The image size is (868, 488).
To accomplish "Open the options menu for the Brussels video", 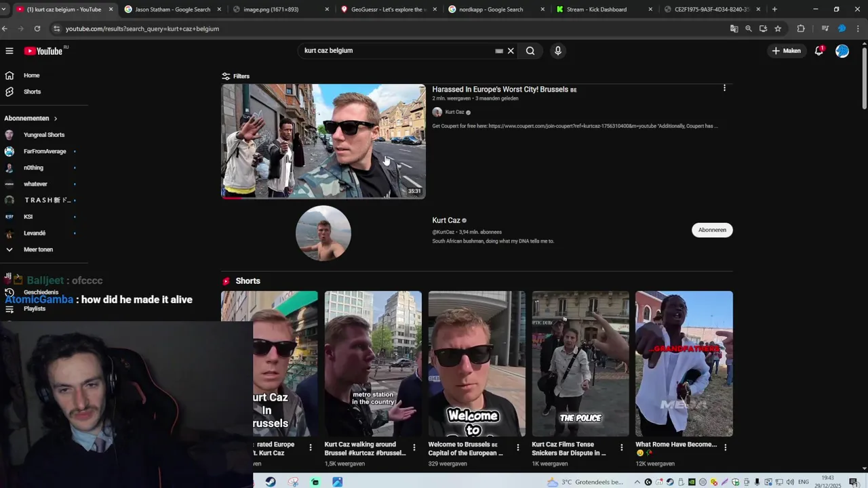I will [x=724, y=88].
